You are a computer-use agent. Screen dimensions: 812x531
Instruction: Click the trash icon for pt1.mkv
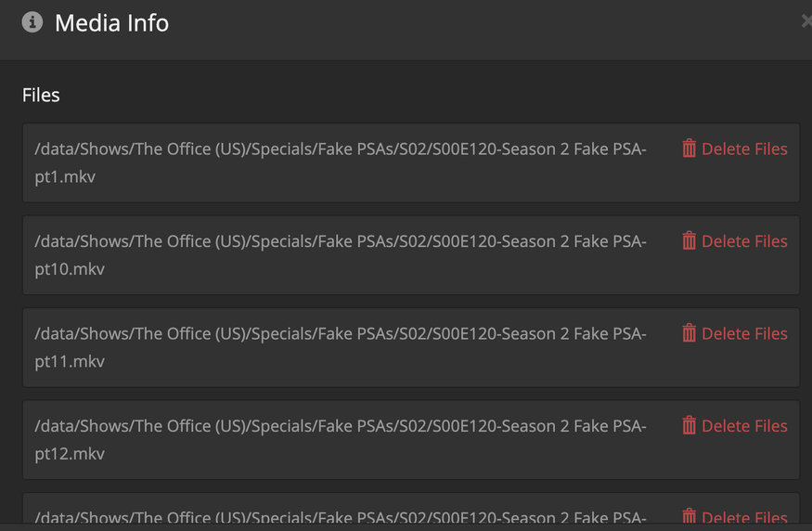coord(689,149)
